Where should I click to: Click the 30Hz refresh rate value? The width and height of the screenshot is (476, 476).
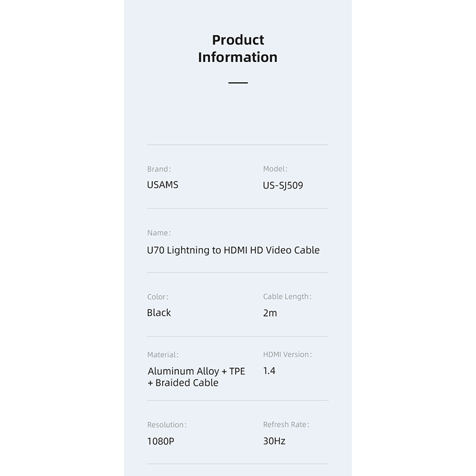point(274,441)
